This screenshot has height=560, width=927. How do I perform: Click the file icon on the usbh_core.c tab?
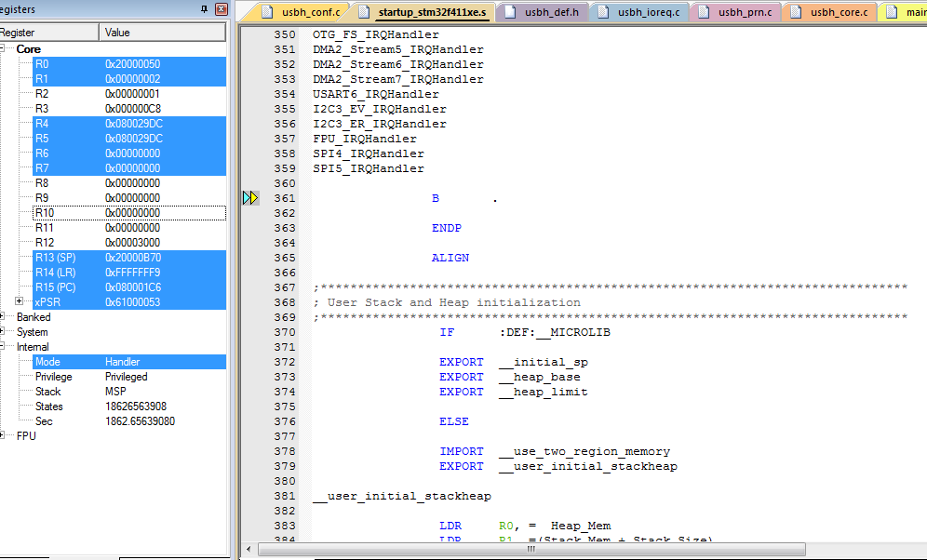pos(797,12)
